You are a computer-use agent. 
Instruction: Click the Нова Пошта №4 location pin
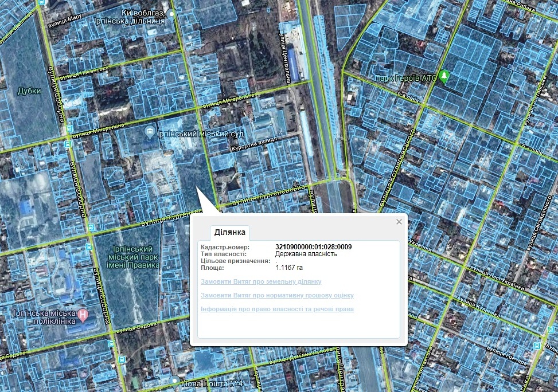174,381
